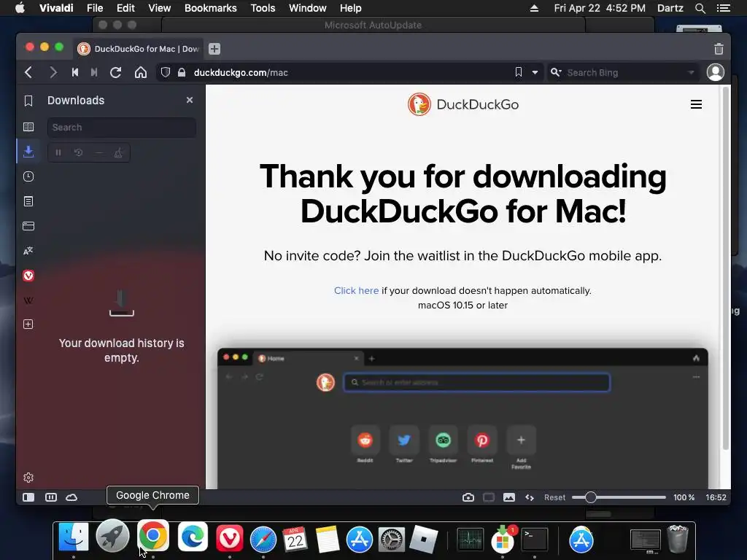
Task: Open Spotlight search in menu bar
Action: coord(700,8)
